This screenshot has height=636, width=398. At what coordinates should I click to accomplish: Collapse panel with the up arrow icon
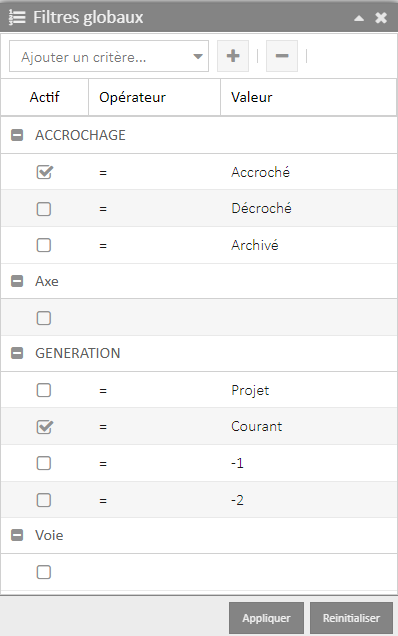(359, 18)
